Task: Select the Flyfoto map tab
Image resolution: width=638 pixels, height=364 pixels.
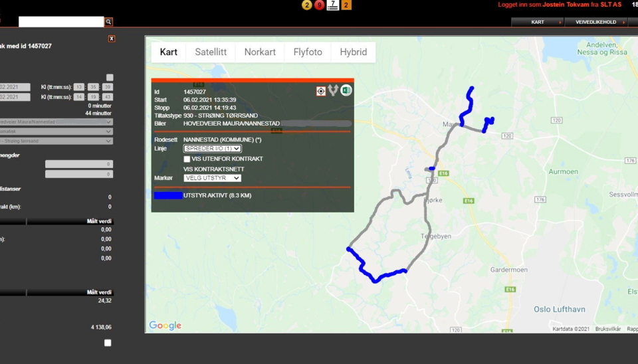Action: (308, 52)
